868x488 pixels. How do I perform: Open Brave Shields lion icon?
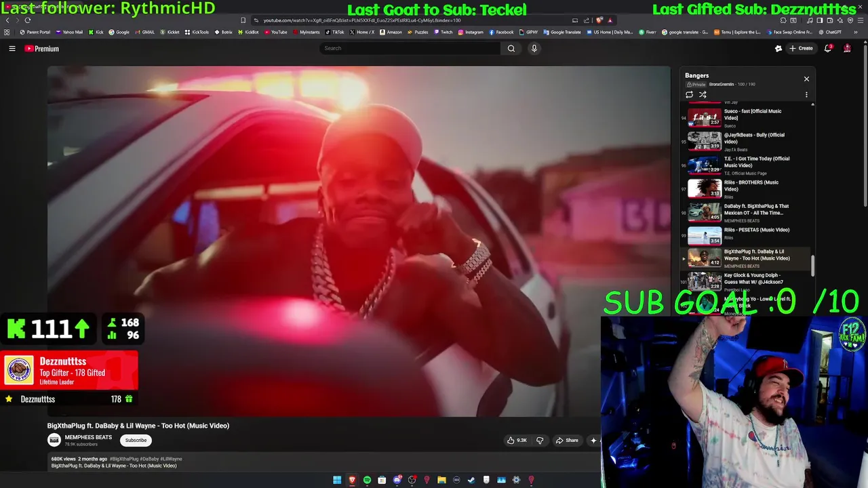coord(599,20)
